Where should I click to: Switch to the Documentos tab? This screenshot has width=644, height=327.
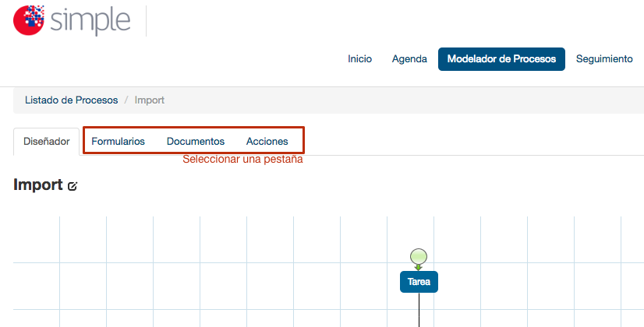196,142
